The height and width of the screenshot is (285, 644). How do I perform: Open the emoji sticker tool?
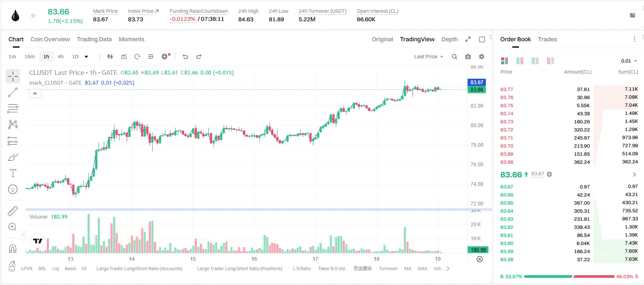[13, 189]
